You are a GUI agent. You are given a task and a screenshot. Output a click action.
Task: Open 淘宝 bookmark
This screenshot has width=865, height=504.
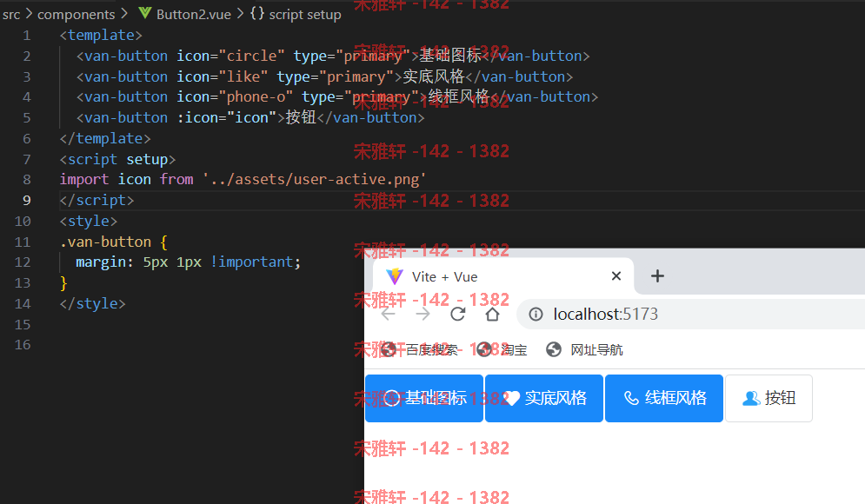click(x=502, y=349)
